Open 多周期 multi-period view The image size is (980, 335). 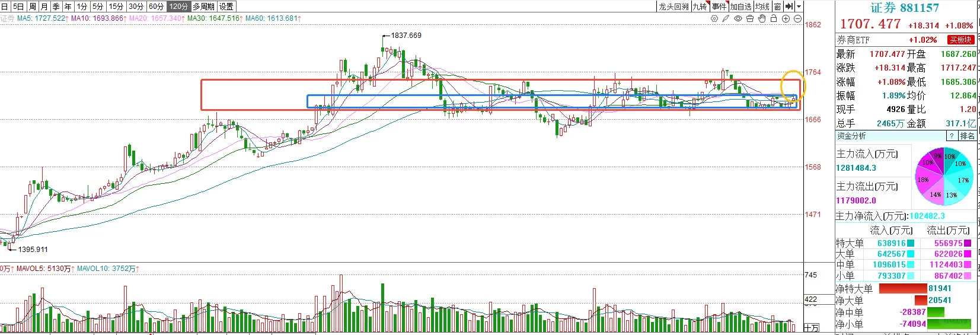203,7
